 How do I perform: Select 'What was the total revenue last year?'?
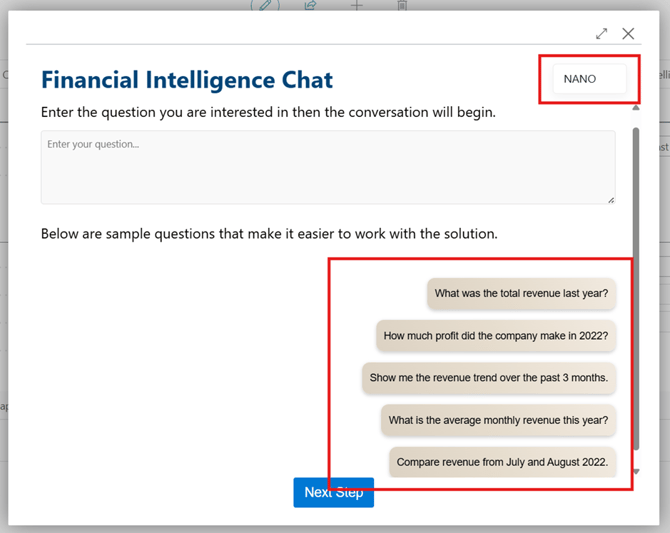coord(521,294)
